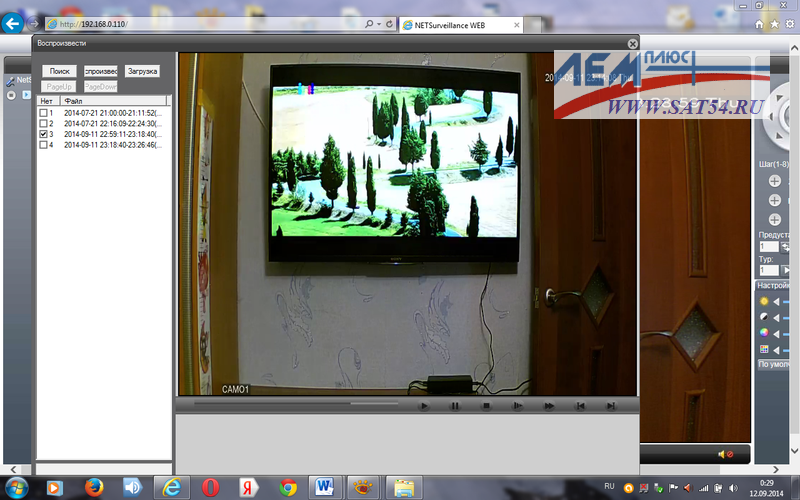Close the Воспроизвести playback dialog
The height and width of the screenshot is (500, 800).
[632, 44]
